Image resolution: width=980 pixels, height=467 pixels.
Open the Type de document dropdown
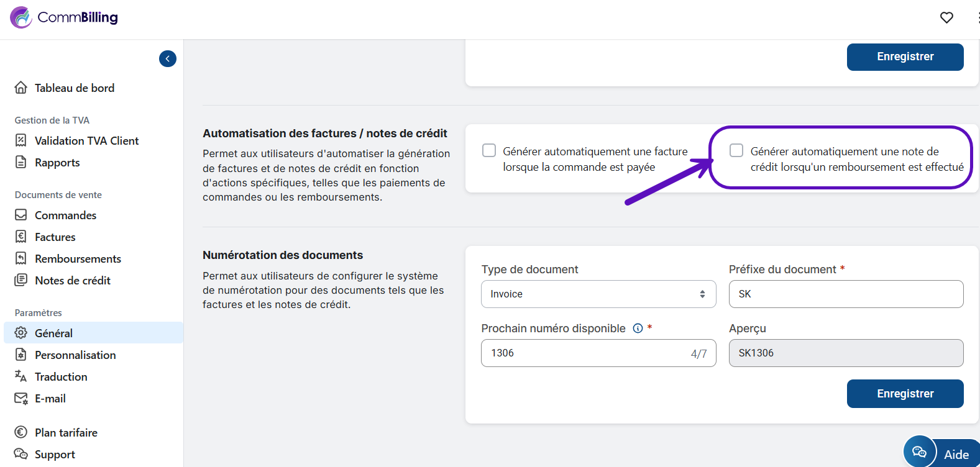(598, 294)
